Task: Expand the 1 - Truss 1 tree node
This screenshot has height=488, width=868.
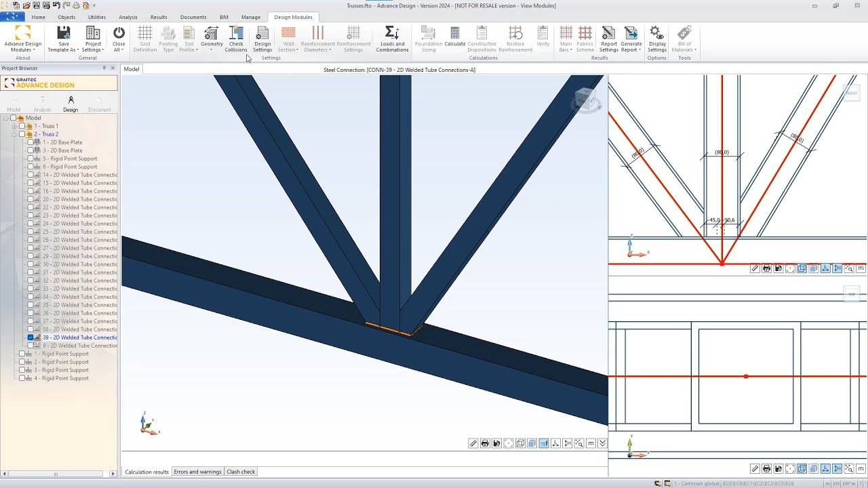Action: (x=14, y=126)
